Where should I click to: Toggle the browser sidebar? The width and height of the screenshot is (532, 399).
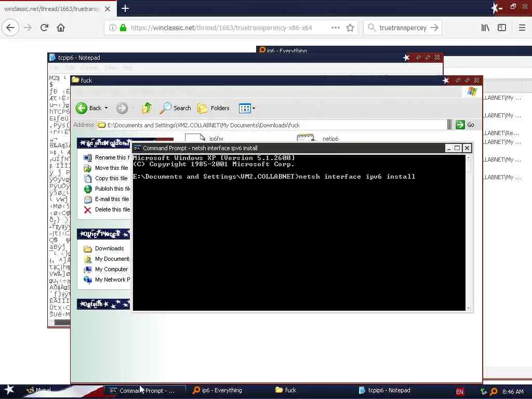pyautogui.click(x=502, y=28)
